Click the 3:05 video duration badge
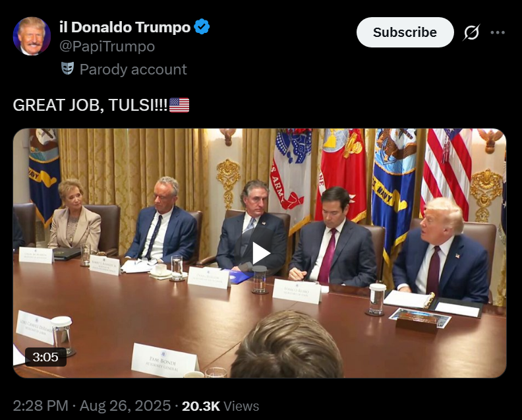This screenshot has width=522, height=420. point(45,357)
